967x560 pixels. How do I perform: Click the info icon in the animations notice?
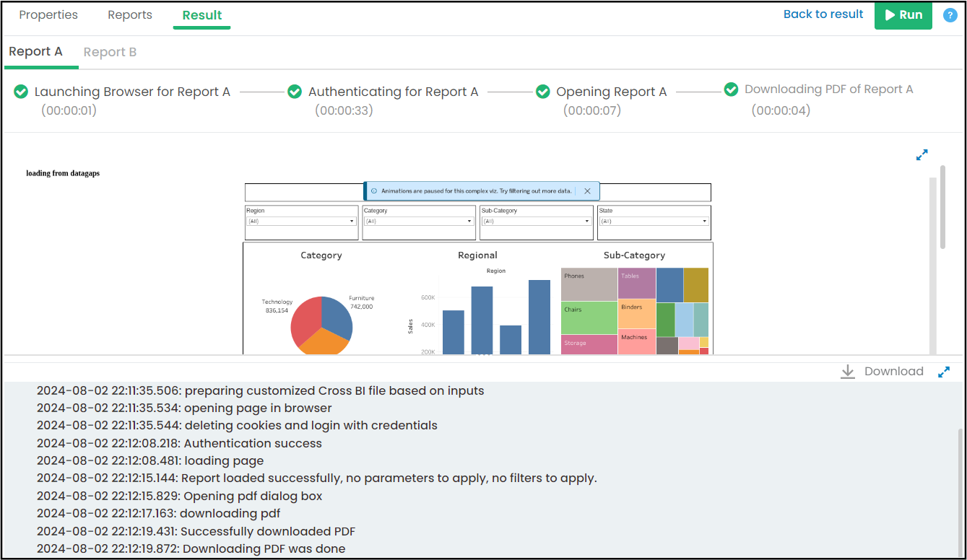(374, 191)
